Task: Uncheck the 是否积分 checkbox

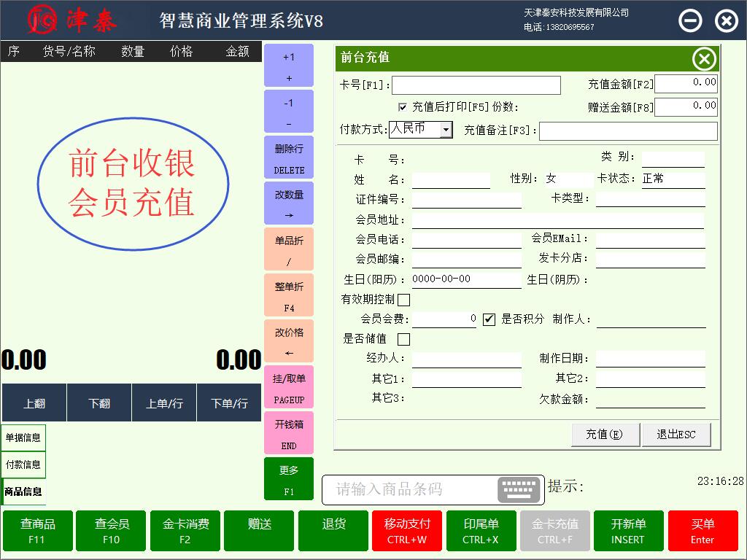Action: click(489, 319)
